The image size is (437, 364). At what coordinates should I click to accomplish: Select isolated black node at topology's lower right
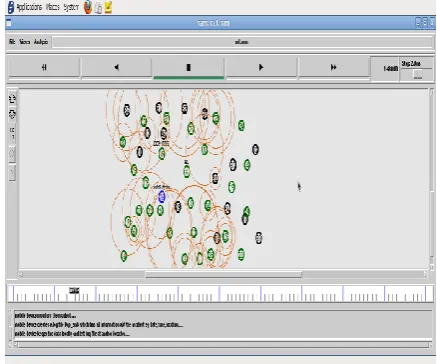point(259,238)
